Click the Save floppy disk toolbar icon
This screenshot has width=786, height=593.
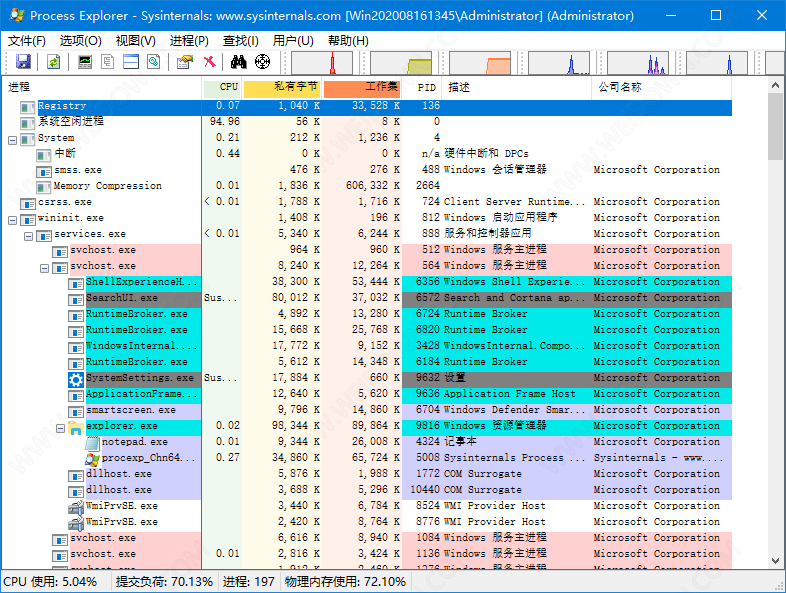point(23,62)
